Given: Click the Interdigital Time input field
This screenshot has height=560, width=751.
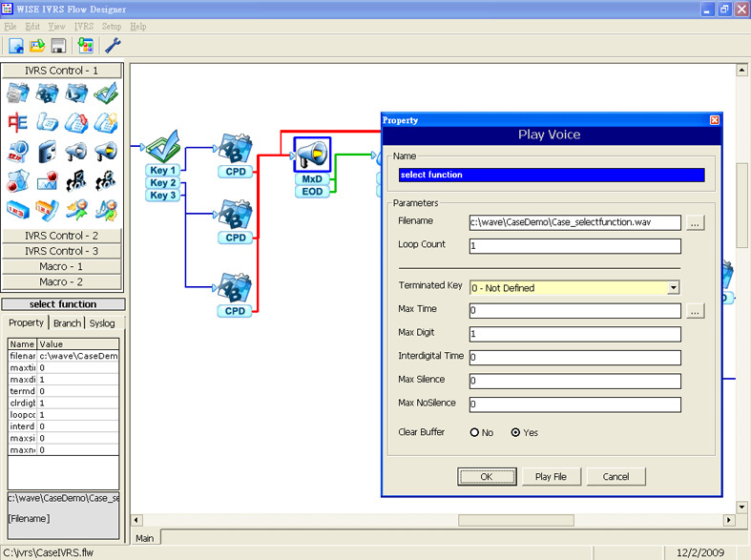Looking at the screenshot, I should pyautogui.click(x=574, y=358).
